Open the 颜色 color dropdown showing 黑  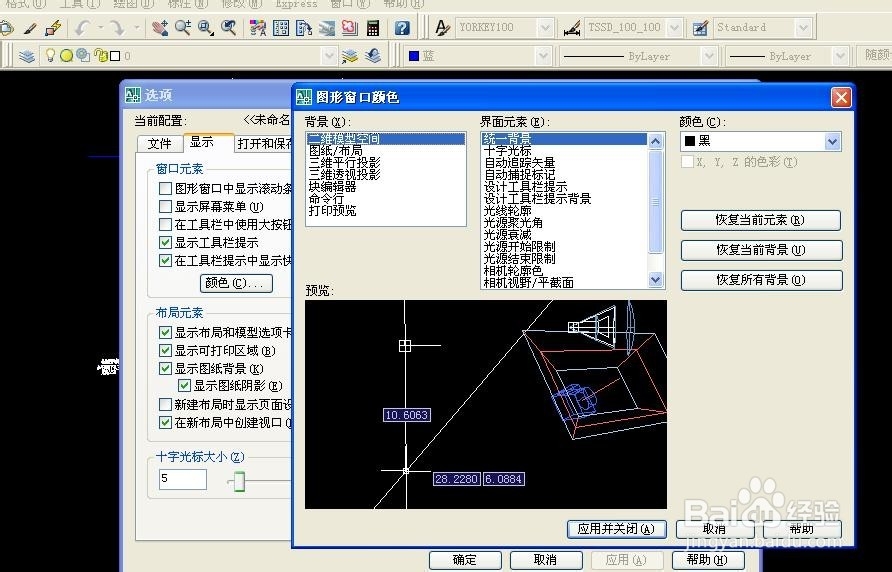761,141
